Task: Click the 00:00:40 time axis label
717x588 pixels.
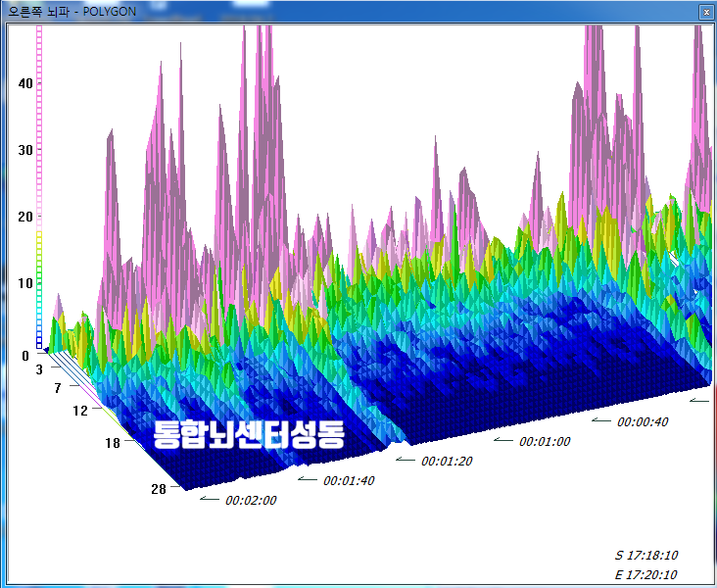Action: click(x=643, y=421)
